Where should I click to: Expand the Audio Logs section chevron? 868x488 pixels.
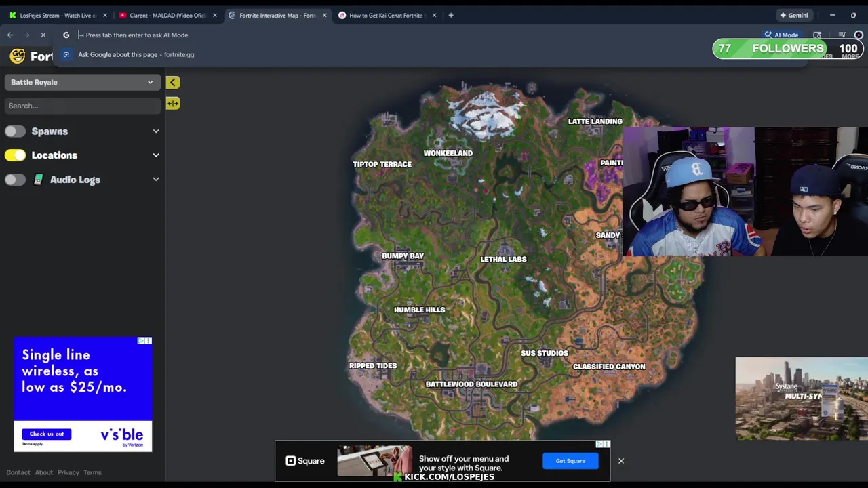click(156, 180)
